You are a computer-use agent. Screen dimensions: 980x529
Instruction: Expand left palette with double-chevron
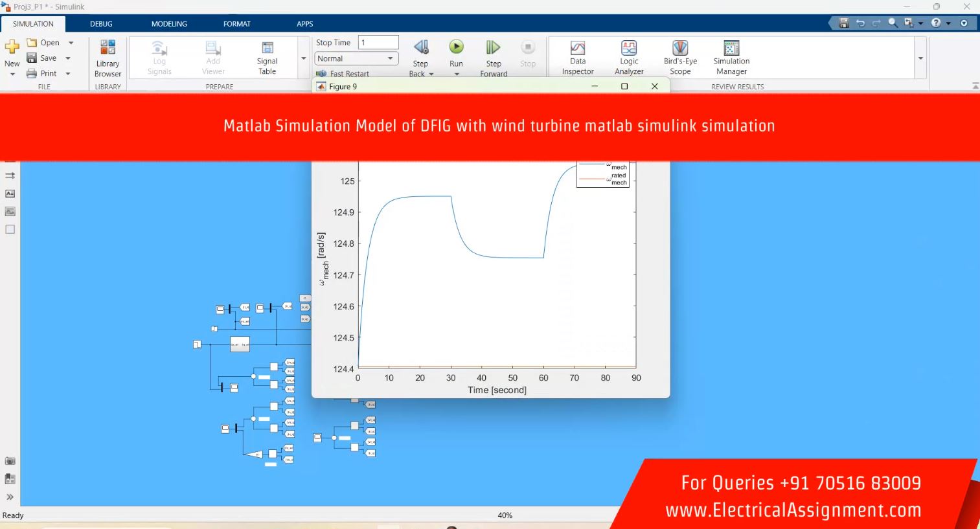point(10,497)
